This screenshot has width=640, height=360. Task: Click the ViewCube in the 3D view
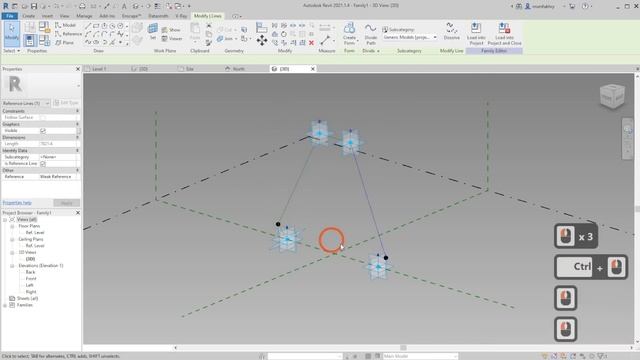(612, 96)
